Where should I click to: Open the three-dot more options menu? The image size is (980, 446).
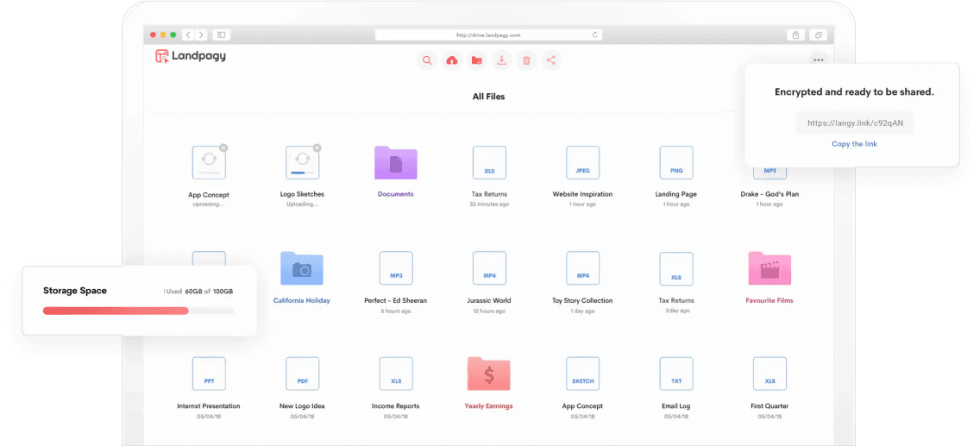818,60
